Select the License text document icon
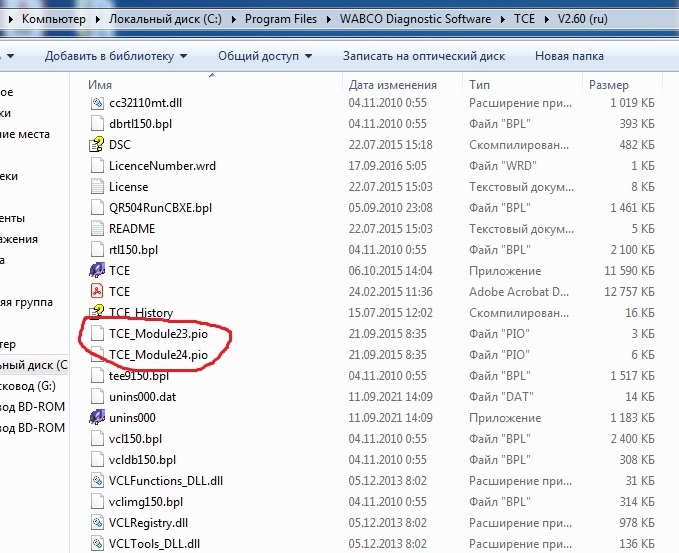The image size is (679, 553). (x=97, y=187)
